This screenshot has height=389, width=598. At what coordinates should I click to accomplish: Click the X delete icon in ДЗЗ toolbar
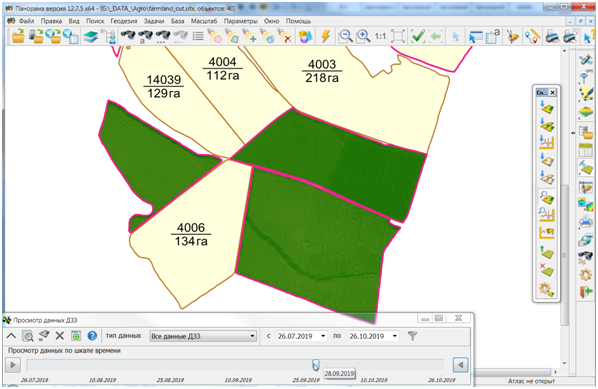tap(59, 336)
